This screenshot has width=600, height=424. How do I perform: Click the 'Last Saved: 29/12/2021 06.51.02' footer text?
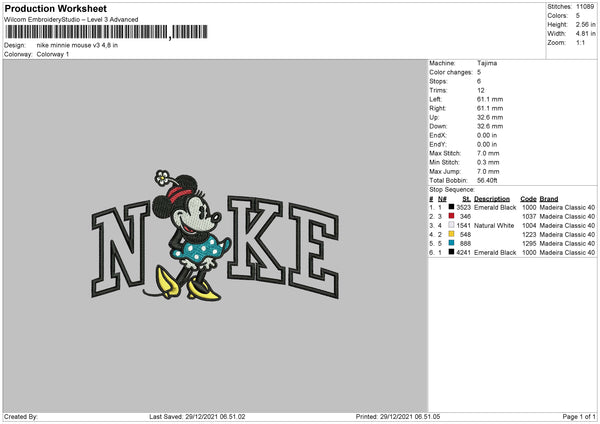tap(197, 417)
